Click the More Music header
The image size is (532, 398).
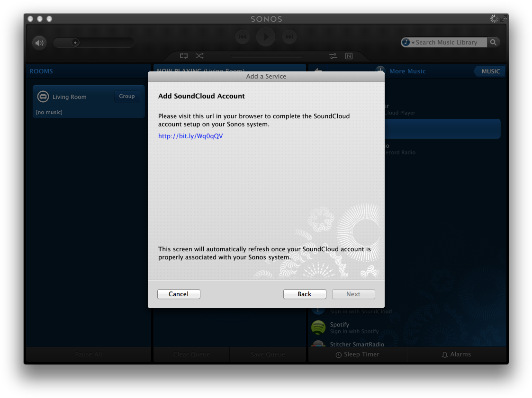(x=407, y=71)
